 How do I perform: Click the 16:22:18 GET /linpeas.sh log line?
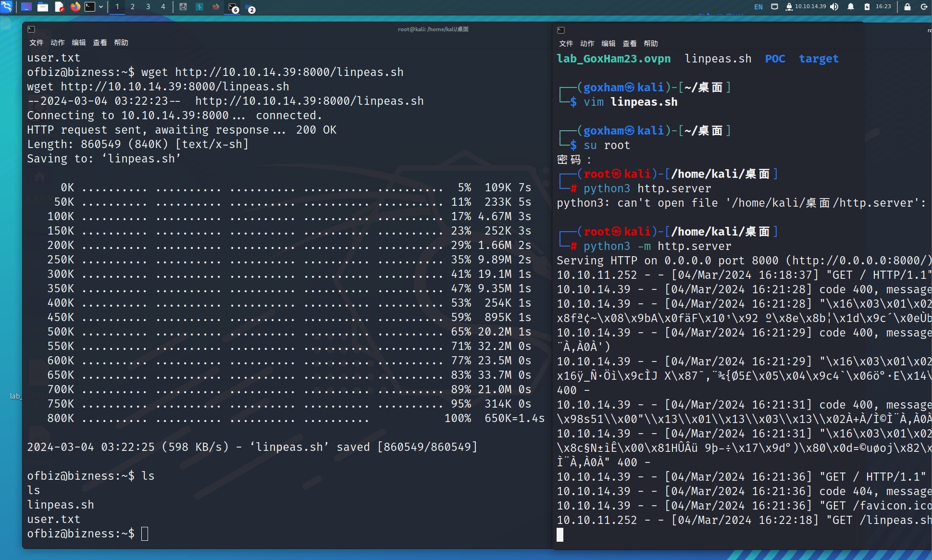point(744,520)
